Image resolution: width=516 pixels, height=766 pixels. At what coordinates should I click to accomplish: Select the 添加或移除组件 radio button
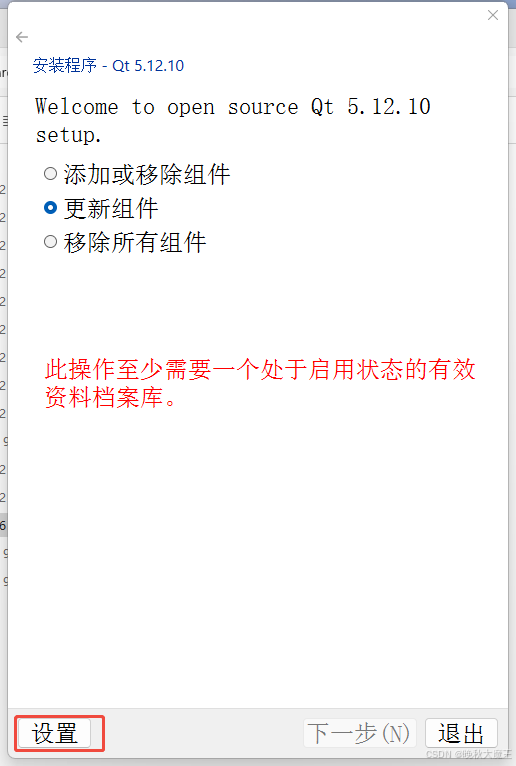point(50,173)
